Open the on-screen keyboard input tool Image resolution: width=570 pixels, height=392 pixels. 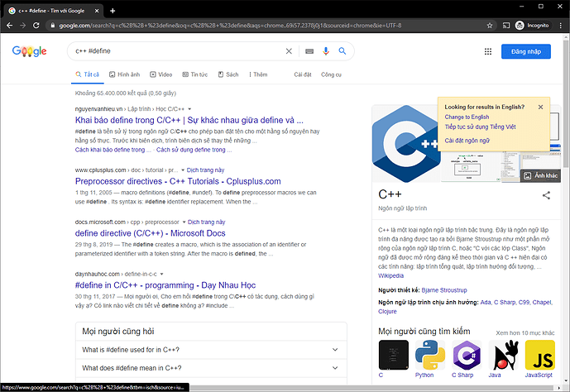pos(309,51)
